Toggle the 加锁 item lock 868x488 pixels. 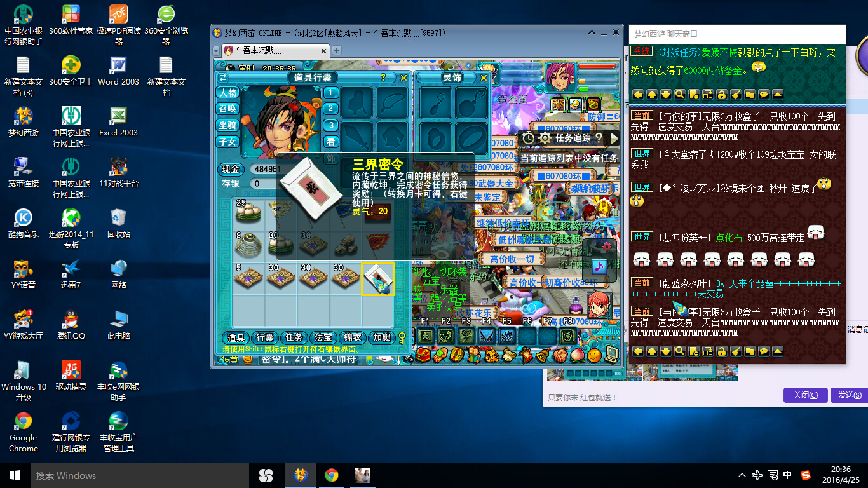pyautogui.click(x=382, y=338)
